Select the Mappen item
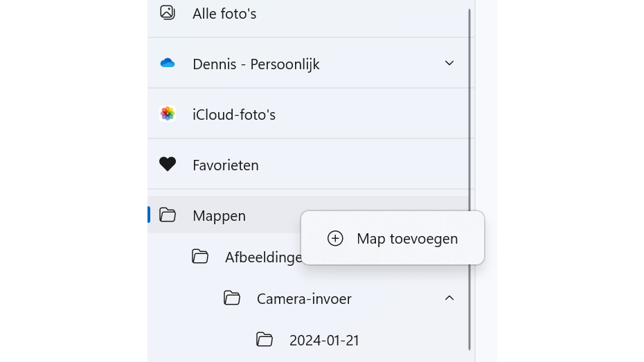 (x=219, y=216)
